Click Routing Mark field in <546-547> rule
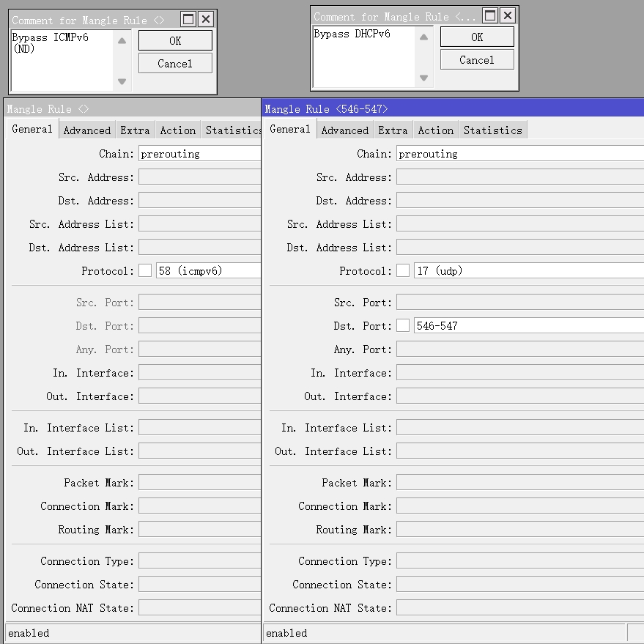This screenshot has width=644, height=644. pyautogui.click(x=520, y=529)
